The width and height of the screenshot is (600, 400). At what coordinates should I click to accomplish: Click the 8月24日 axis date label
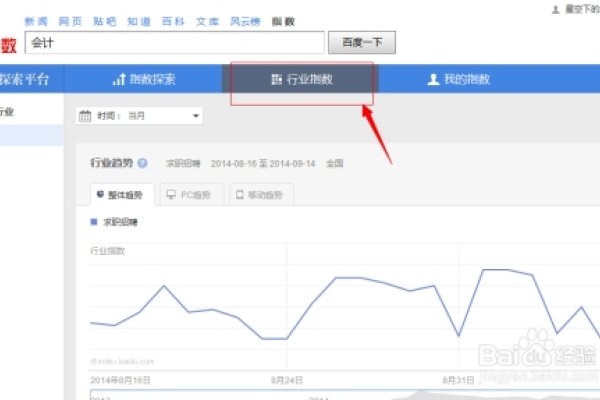pyautogui.click(x=287, y=380)
